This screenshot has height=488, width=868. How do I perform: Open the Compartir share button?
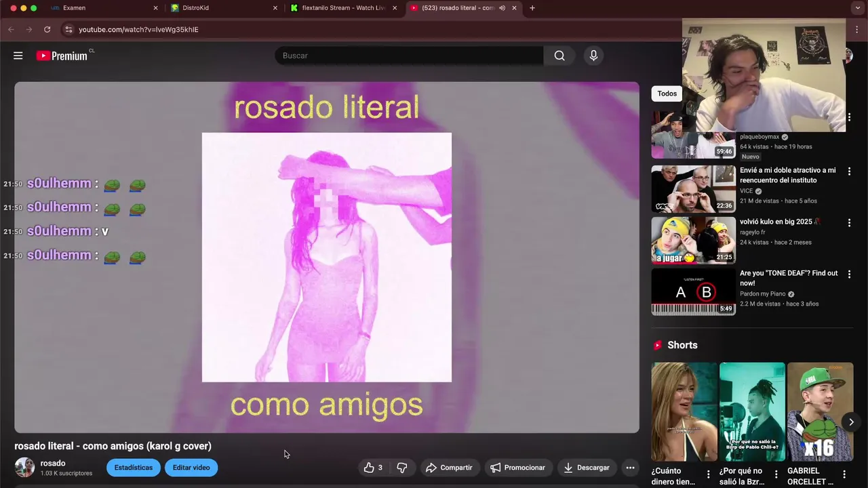coord(449,468)
